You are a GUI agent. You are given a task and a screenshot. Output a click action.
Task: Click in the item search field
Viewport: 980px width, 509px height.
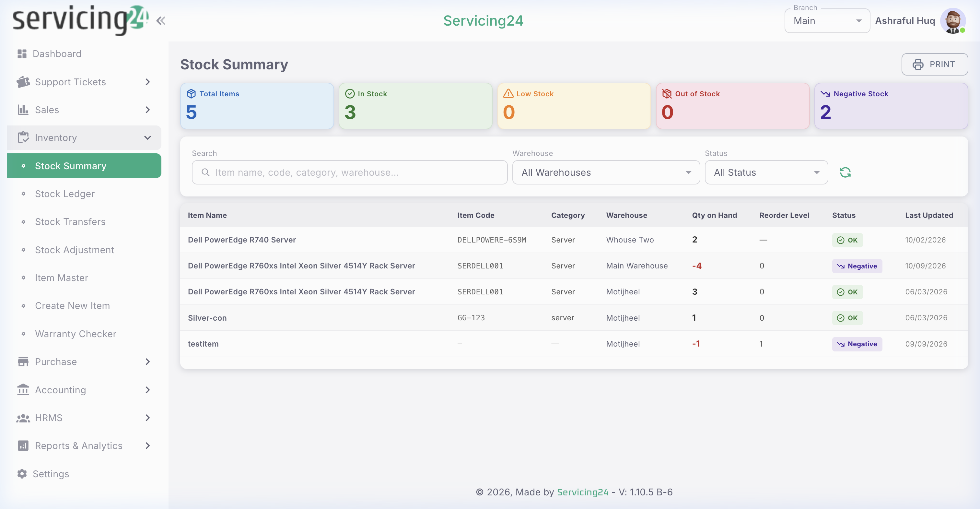pyautogui.click(x=350, y=172)
